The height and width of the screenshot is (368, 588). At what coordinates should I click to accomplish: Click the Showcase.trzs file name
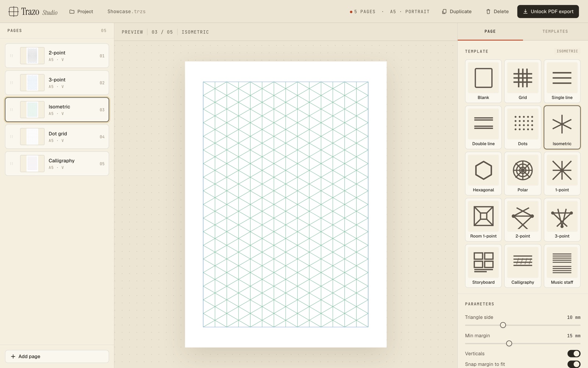click(126, 11)
